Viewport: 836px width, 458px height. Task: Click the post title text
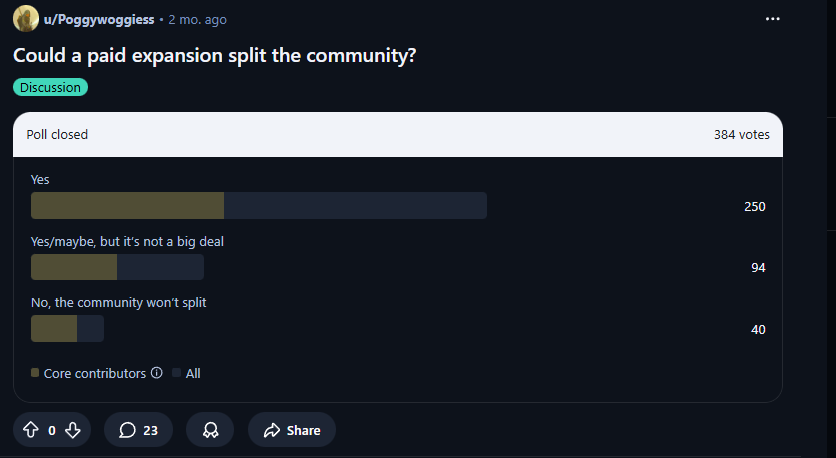click(214, 56)
